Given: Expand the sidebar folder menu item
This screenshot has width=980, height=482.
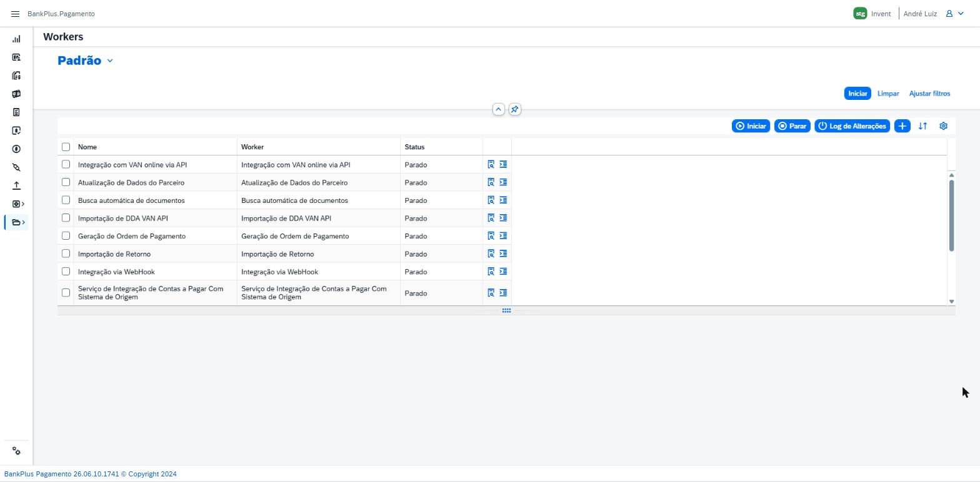Looking at the screenshot, I should click(x=16, y=222).
